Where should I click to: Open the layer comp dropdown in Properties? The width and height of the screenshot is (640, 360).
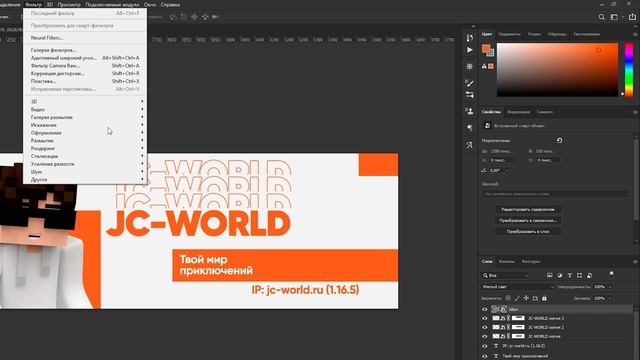point(555,194)
